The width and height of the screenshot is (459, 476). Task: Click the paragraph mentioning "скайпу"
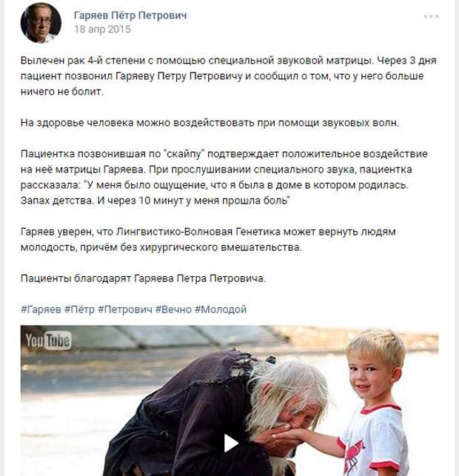click(x=224, y=177)
